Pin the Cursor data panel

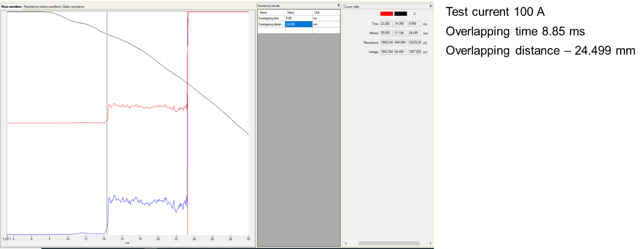click(430, 6)
